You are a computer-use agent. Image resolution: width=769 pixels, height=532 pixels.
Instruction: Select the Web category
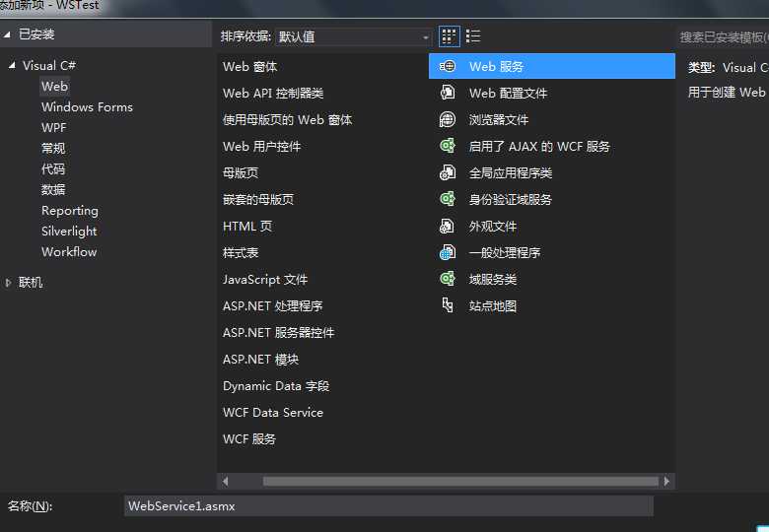pyautogui.click(x=54, y=87)
